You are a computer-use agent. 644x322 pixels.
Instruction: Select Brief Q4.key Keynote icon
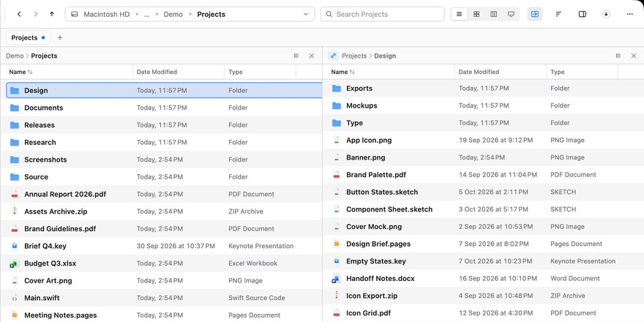coord(15,246)
